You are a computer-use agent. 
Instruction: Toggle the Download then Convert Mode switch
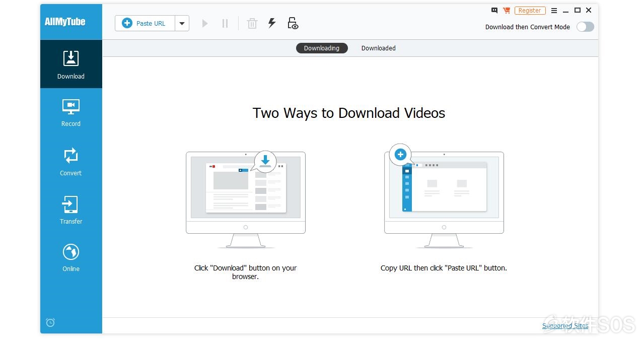[x=585, y=27]
